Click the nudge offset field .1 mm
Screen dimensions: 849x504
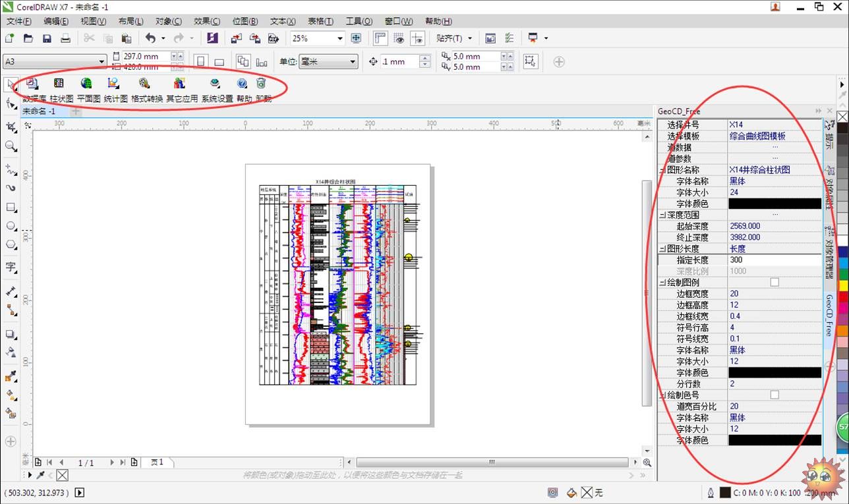pyautogui.click(x=400, y=61)
